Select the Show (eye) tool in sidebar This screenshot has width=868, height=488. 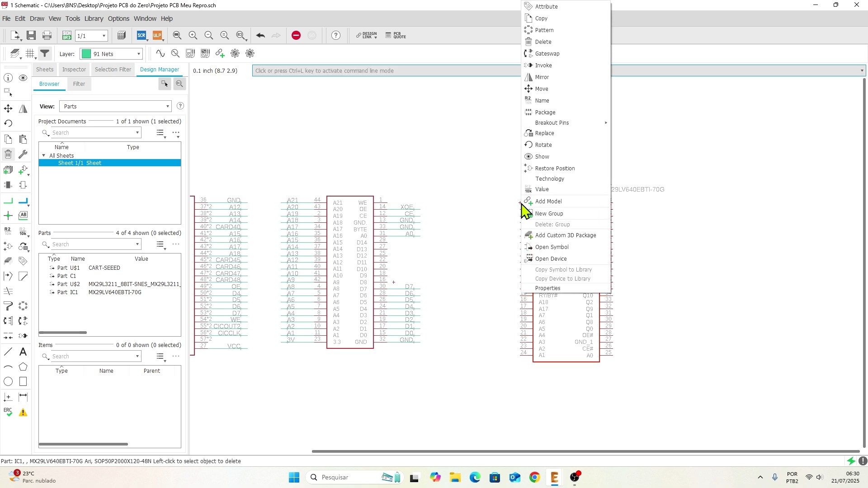point(23,78)
